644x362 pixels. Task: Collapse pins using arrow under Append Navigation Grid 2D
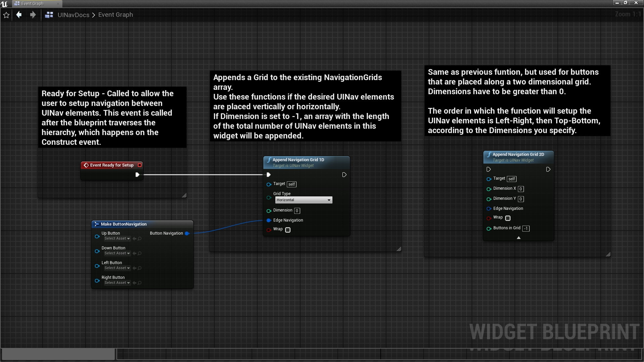tap(518, 237)
